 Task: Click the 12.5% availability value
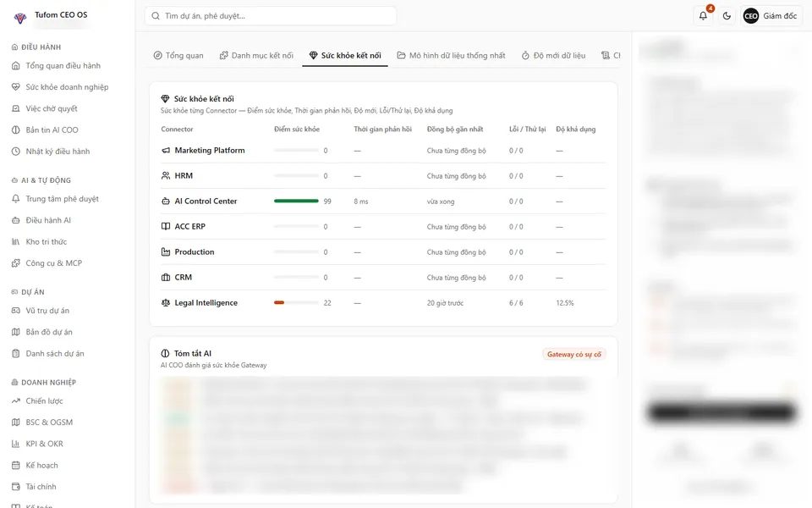[x=565, y=303]
